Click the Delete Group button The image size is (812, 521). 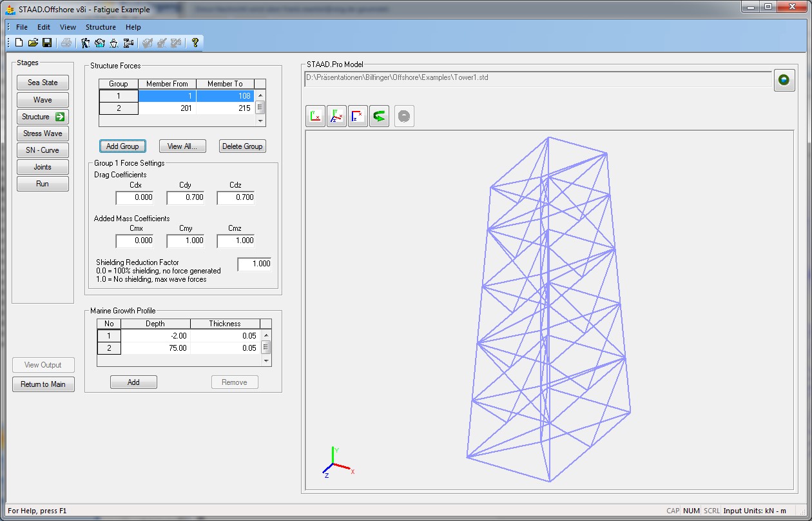pyautogui.click(x=242, y=146)
